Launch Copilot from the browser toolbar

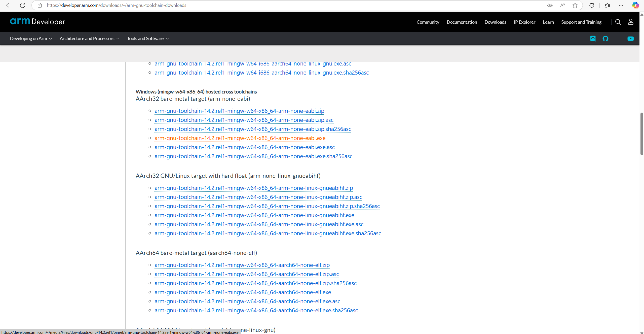pyautogui.click(x=635, y=5)
